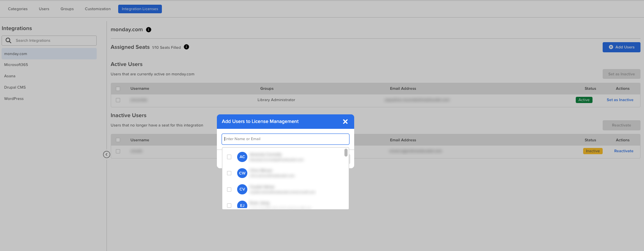This screenshot has width=644, height=251.
Task: Click the user list scrollbar in dialog
Action: (346, 153)
